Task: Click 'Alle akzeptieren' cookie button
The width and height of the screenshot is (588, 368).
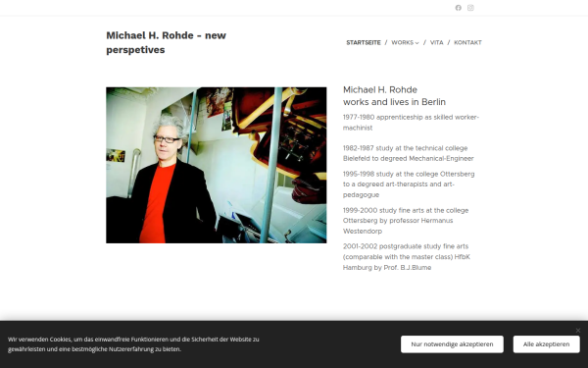Action: click(x=547, y=344)
